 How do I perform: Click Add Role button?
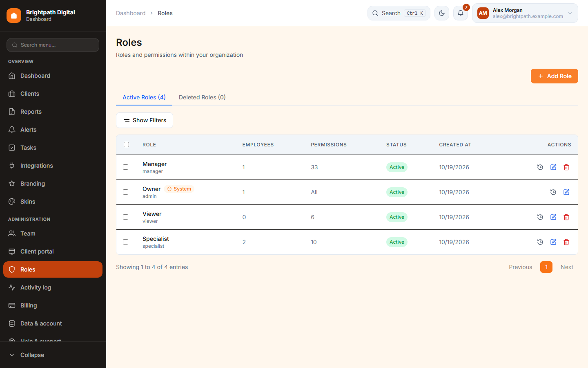555,76
